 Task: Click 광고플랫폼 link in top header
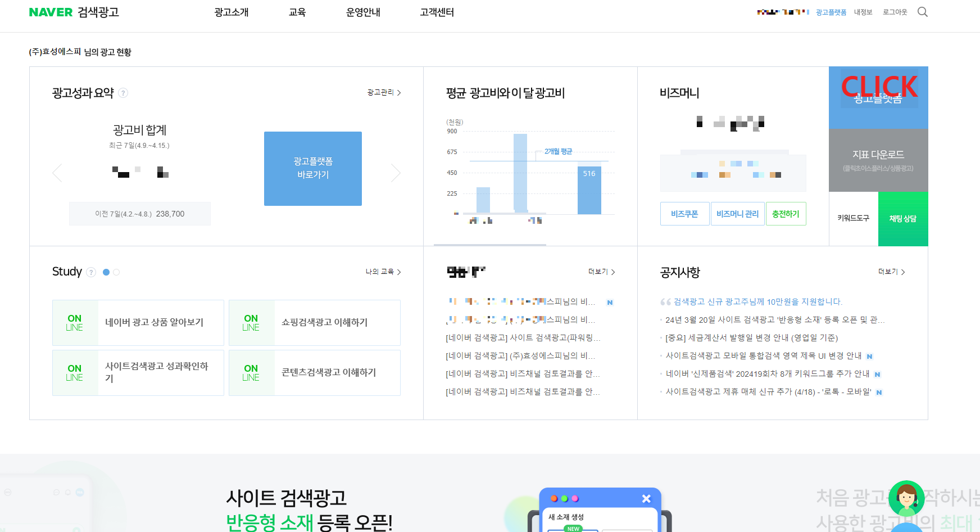click(x=831, y=12)
